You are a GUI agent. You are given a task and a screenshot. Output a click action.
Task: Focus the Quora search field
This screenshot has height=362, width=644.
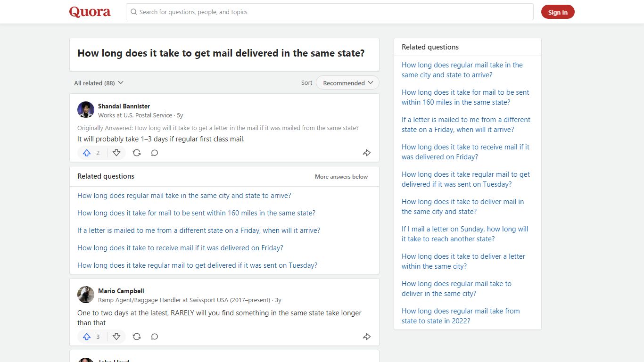click(x=330, y=12)
